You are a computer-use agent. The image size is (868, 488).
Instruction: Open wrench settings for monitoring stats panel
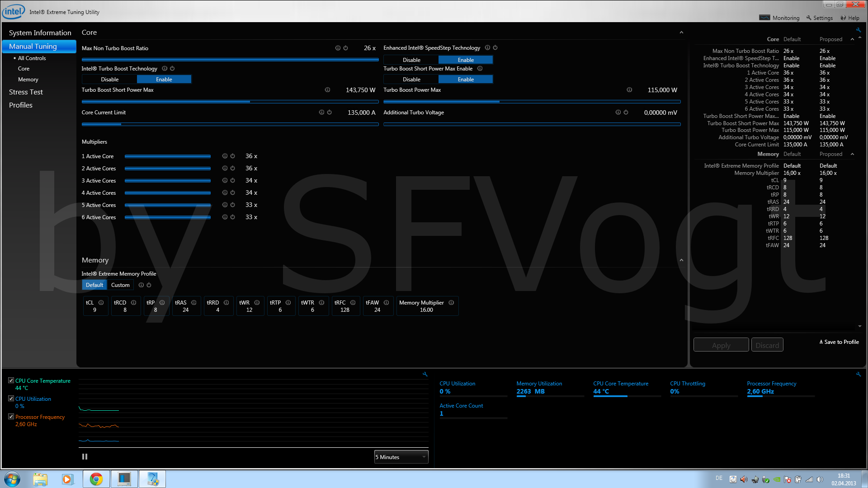tap(859, 374)
